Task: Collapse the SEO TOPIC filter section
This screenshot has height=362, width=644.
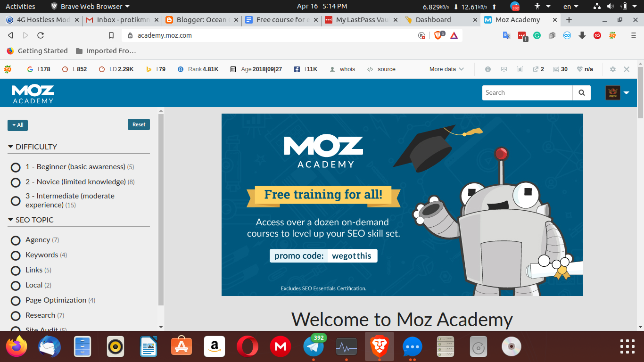Action: 31,220
